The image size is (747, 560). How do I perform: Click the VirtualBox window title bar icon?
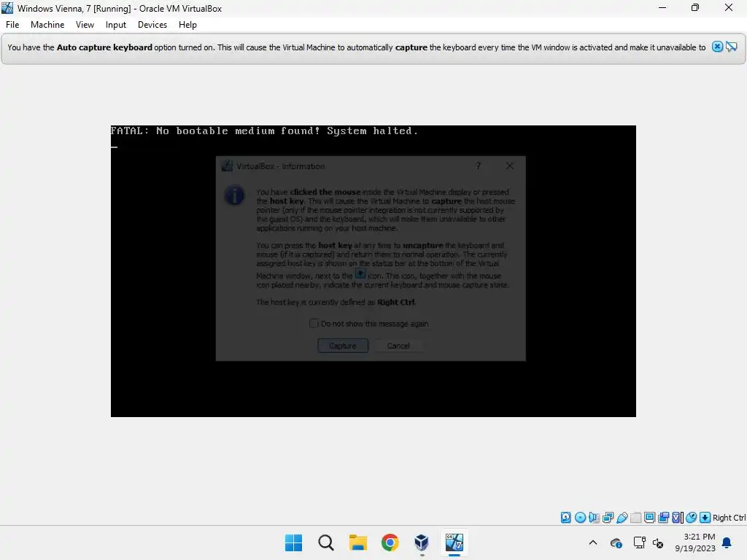pos(7,8)
